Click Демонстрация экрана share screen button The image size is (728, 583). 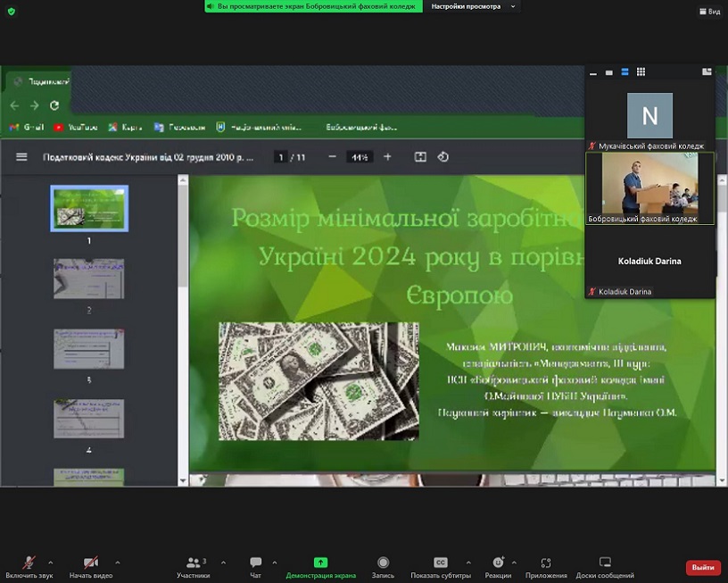(x=321, y=567)
